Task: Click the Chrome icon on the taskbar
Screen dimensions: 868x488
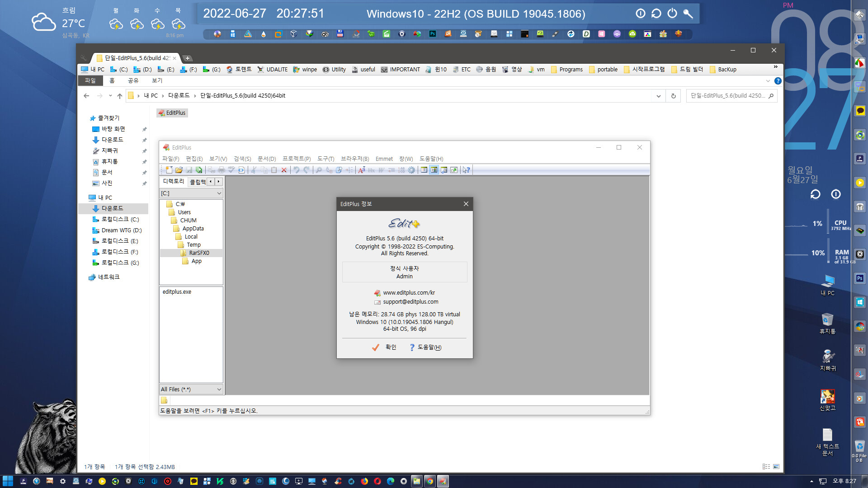Action: 430,481
